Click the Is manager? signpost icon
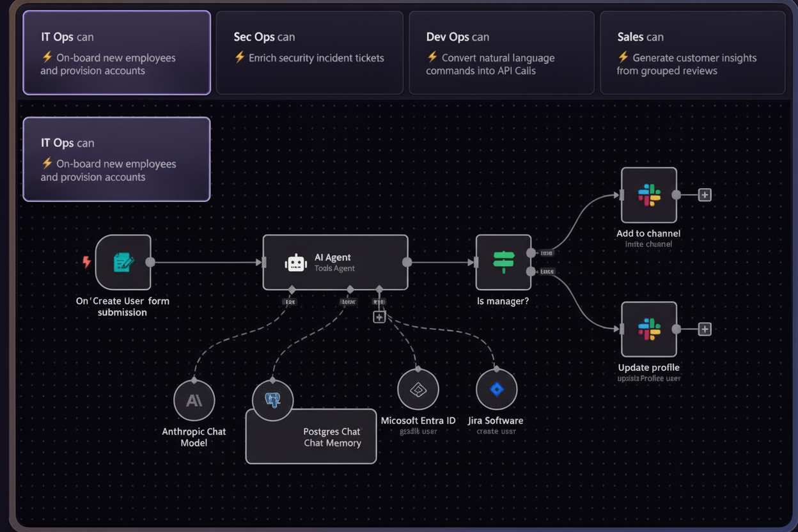 click(x=503, y=262)
